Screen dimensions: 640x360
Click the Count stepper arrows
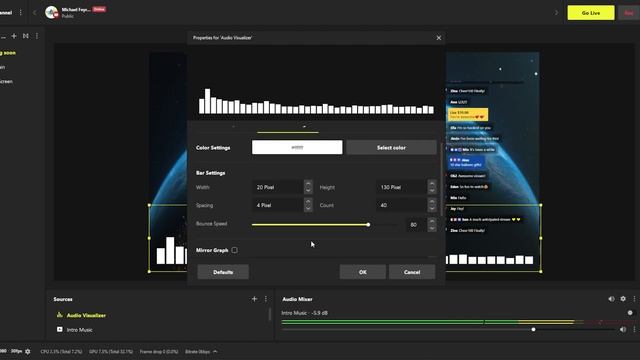(x=432, y=205)
